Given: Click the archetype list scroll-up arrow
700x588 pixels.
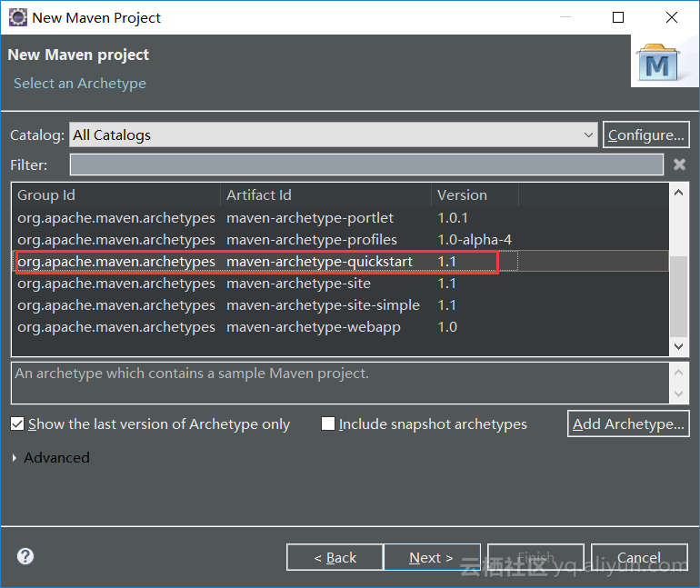Looking at the screenshot, I should coord(678,193).
